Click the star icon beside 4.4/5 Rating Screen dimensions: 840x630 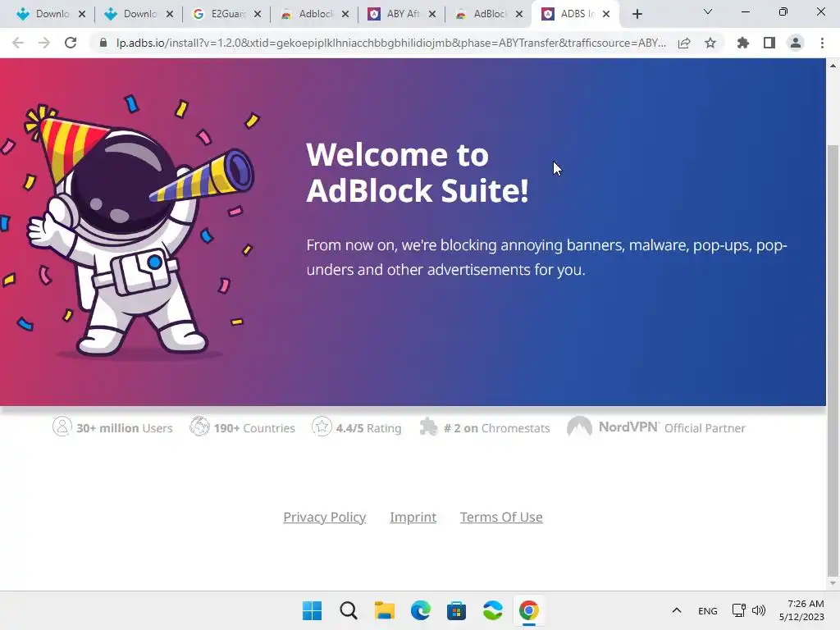[x=322, y=427]
